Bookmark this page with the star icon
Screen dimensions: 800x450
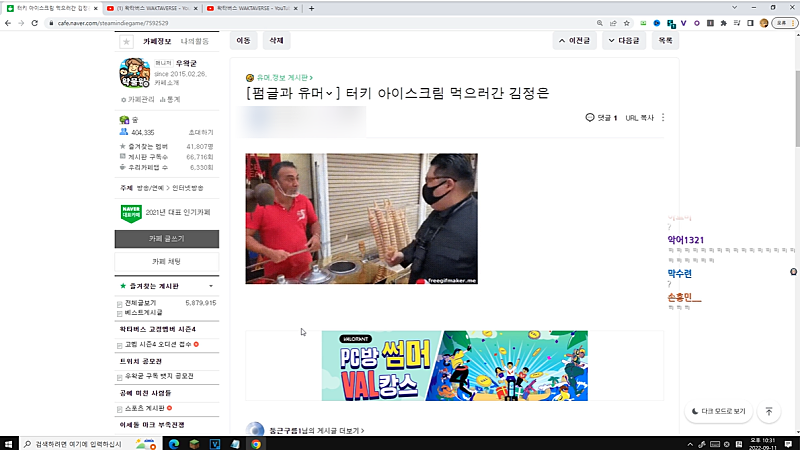point(627,23)
